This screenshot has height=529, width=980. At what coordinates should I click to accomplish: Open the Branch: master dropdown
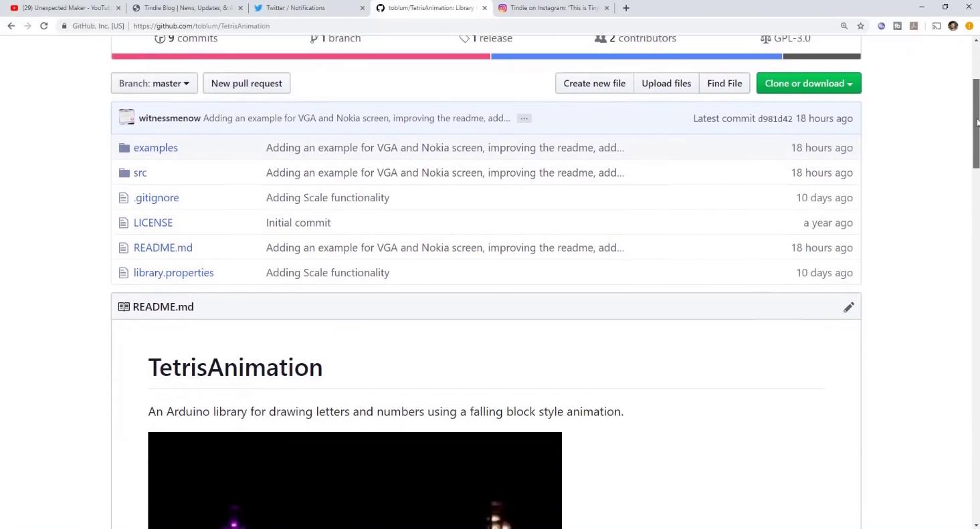point(154,84)
